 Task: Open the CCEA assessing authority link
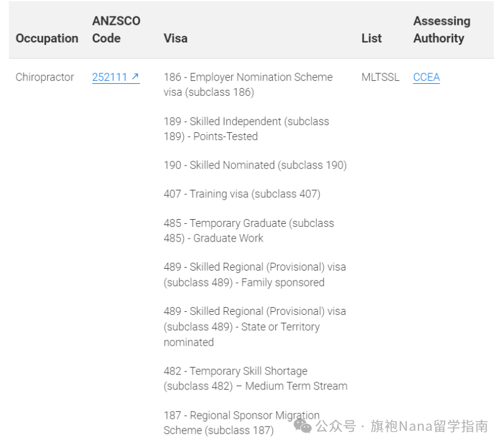click(426, 77)
